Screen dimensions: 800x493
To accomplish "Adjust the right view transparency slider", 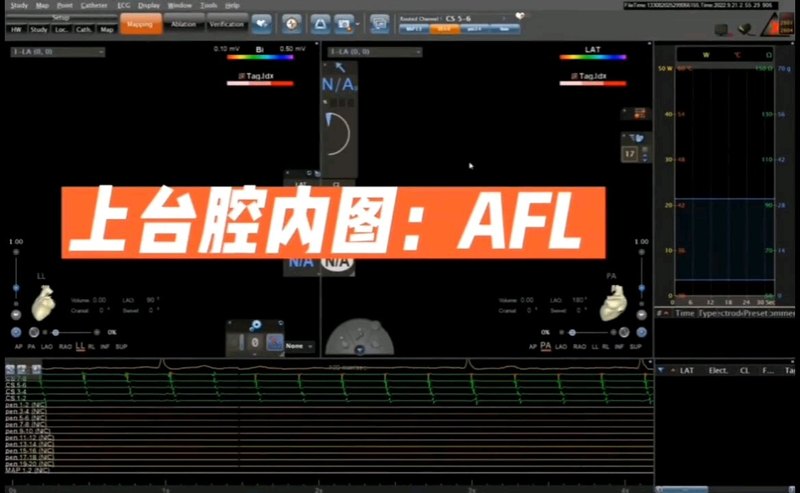I will coord(572,332).
